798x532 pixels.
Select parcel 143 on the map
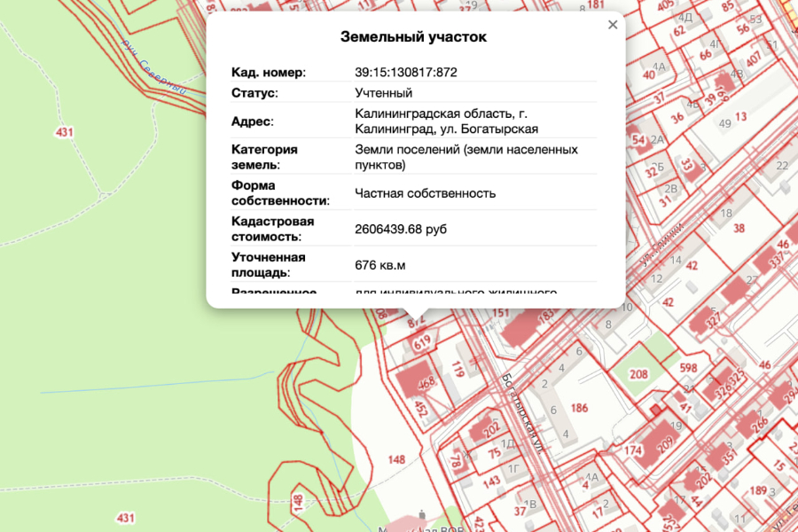tap(492, 481)
